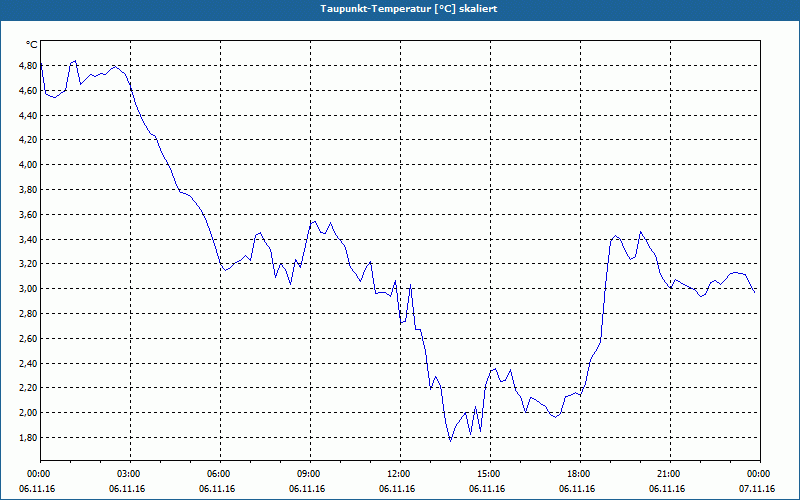The height and width of the screenshot is (500, 800).
Task: Click the x-axis time label '18:00'
Action: tap(580, 474)
